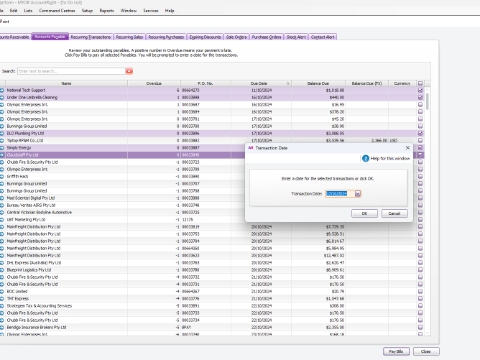Open the Lists menu
This screenshot has height=360, width=480.
(x=28, y=11)
